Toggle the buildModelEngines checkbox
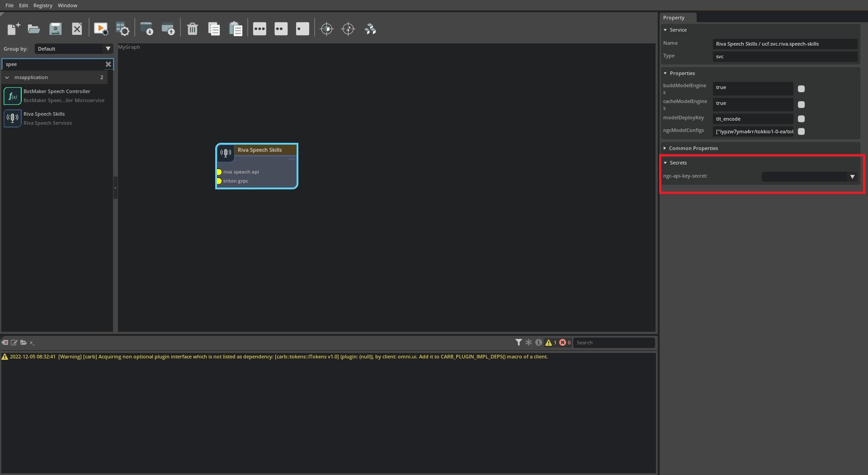Image resolution: width=868 pixels, height=475 pixels. pos(801,89)
